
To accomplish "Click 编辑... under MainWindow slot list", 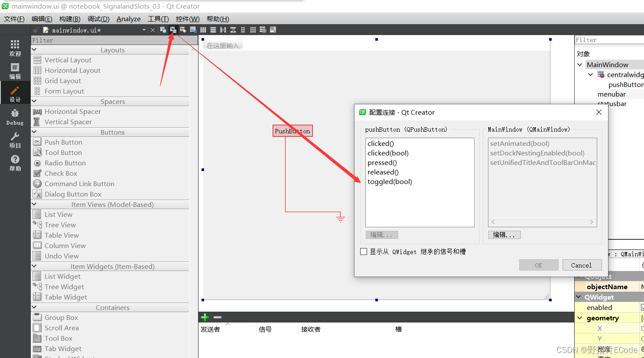I will [504, 235].
